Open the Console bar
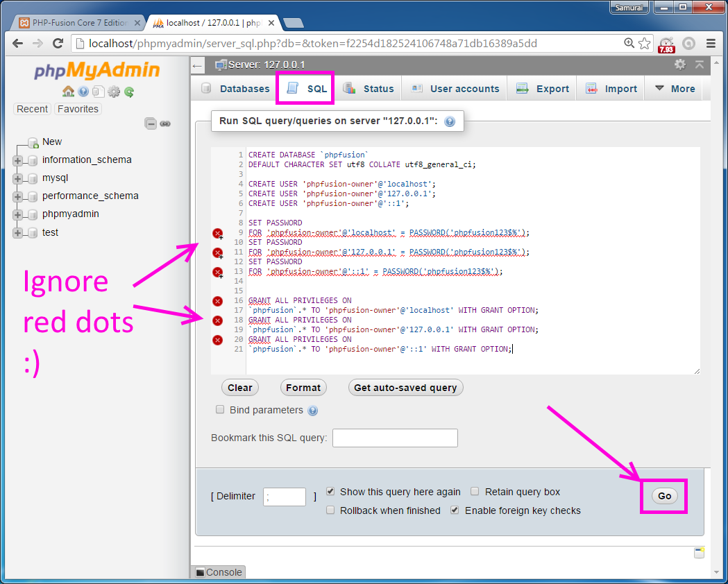This screenshot has width=728, height=584. (x=218, y=572)
